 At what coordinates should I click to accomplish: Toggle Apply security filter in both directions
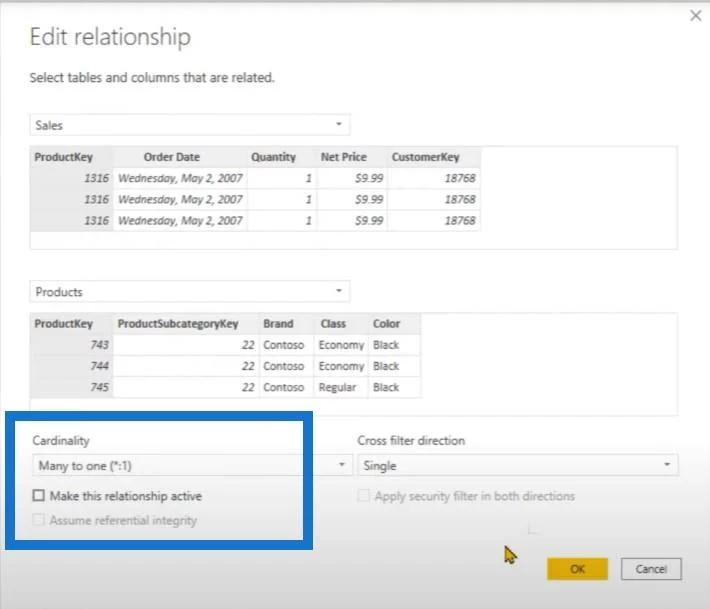pos(363,495)
